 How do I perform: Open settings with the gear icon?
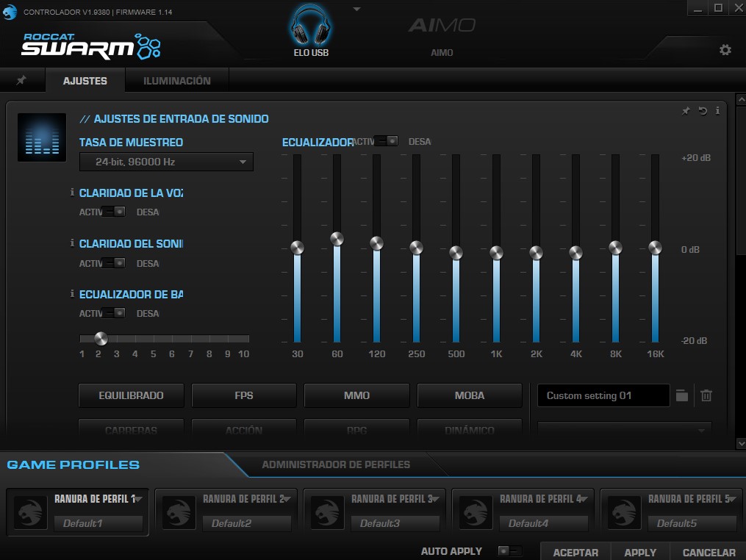coord(725,50)
